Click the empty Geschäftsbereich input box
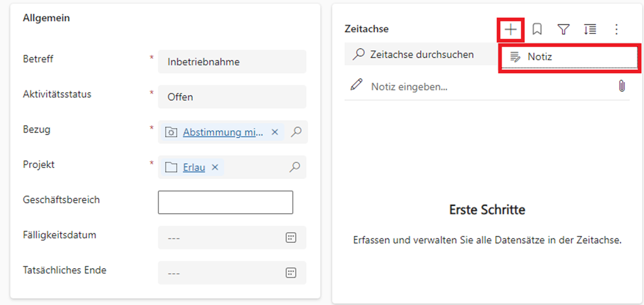The image size is (644, 305). click(225, 202)
